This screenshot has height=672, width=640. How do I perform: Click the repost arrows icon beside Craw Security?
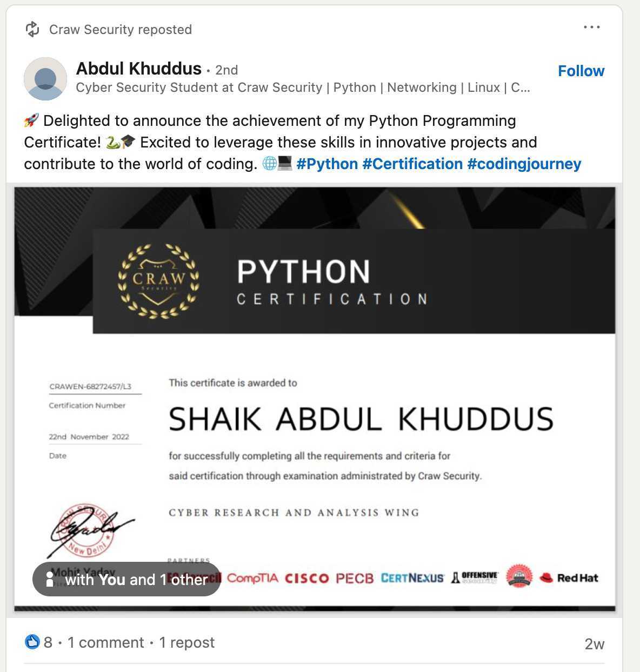coord(34,29)
